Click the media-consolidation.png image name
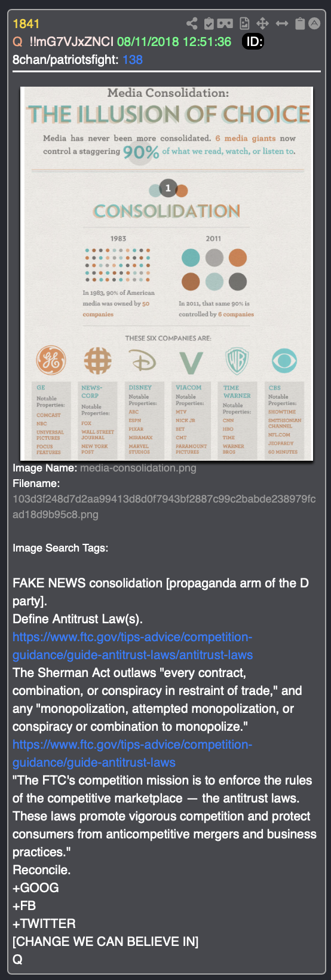 tap(138, 468)
